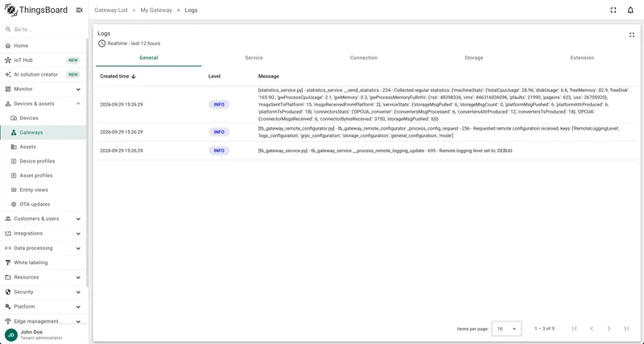644x344 pixels.
Task: Expand the Platform chevron
Action: point(78,307)
